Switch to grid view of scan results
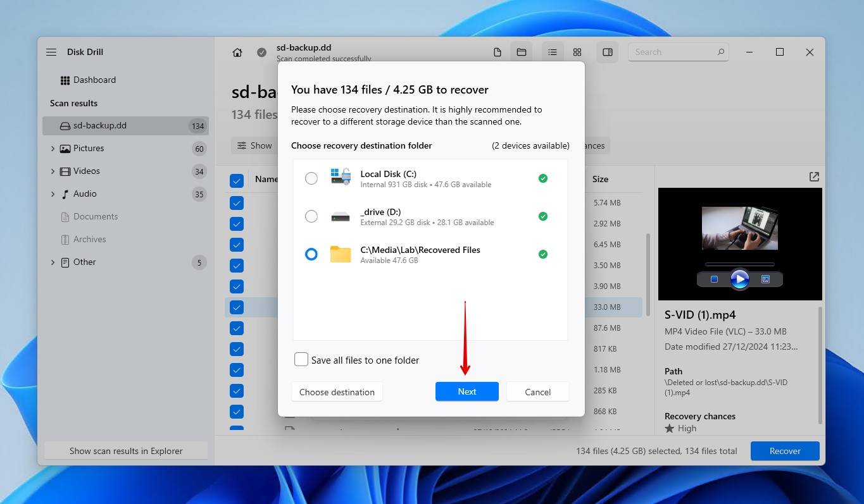864x504 pixels. [x=577, y=52]
